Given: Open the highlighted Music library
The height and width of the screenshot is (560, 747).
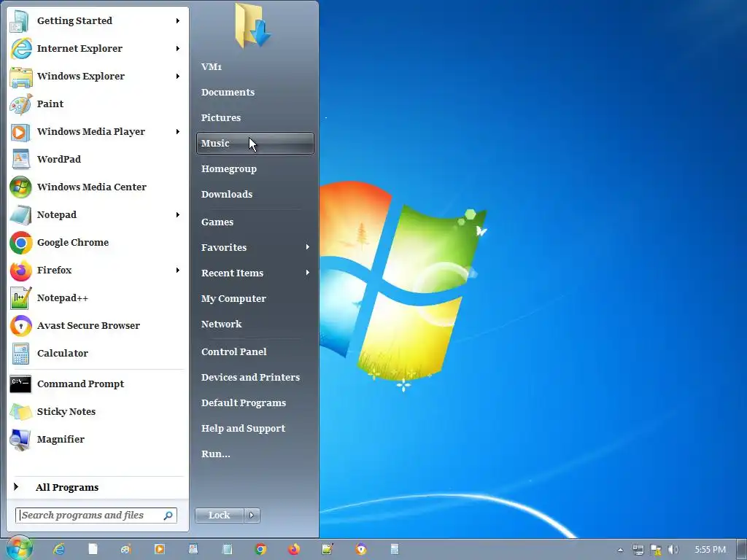Looking at the screenshot, I should pos(255,144).
